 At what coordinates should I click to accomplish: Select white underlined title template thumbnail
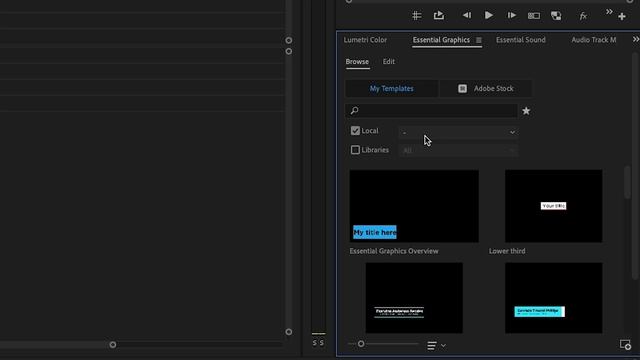pyautogui.click(x=414, y=298)
